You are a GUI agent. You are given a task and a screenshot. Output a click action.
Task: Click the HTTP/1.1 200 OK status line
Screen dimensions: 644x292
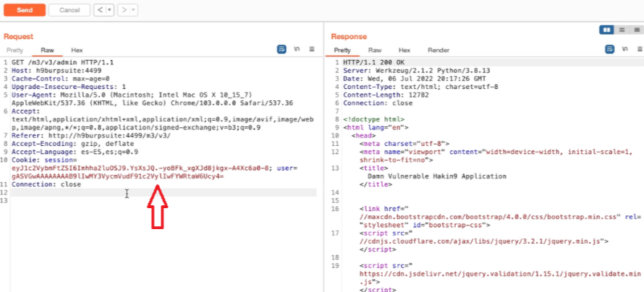(x=374, y=63)
